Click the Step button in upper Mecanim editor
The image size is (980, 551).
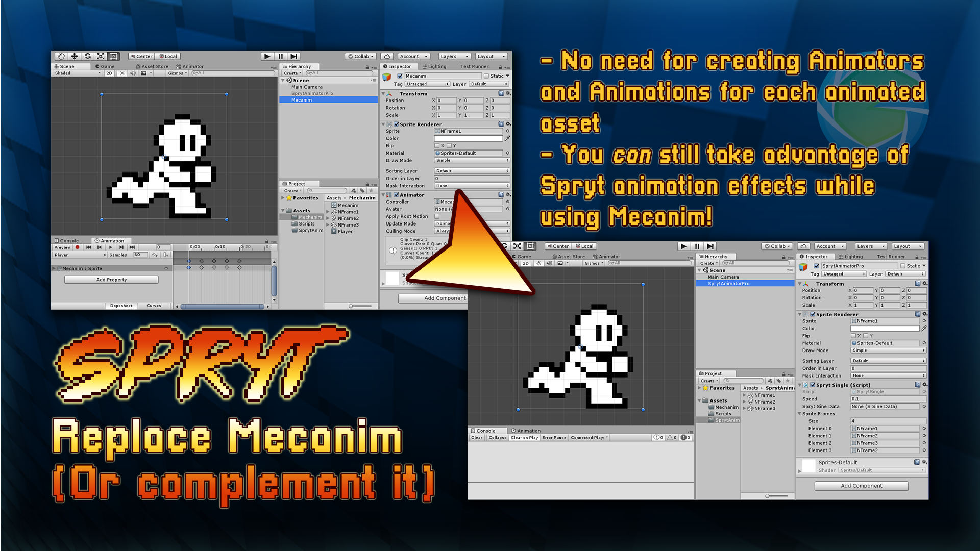click(x=293, y=56)
